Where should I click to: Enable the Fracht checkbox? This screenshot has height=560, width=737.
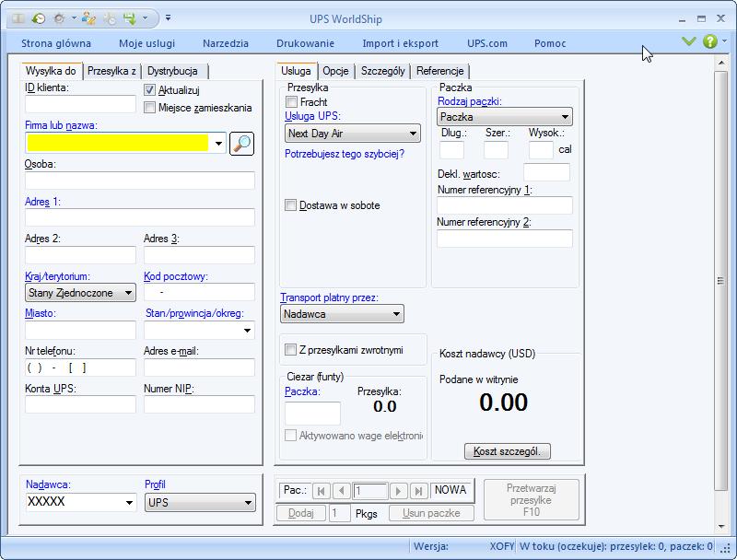(x=291, y=101)
